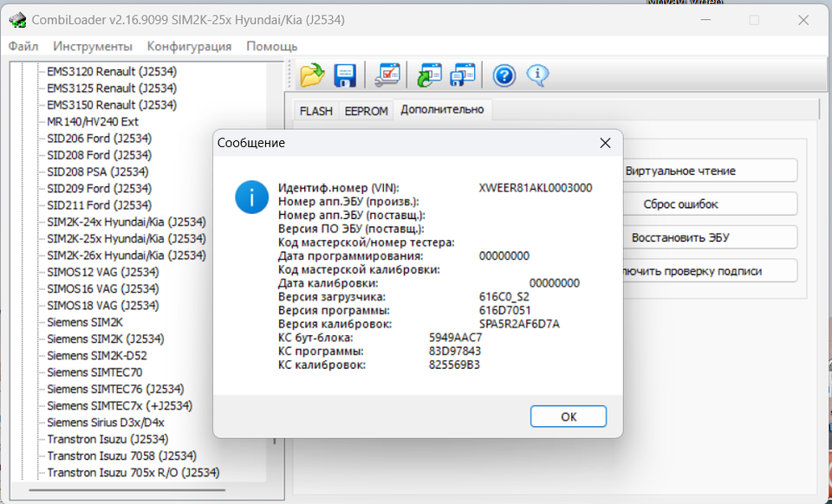Switch to the FLASH tab
832x504 pixels.
[x=316, y=112]
